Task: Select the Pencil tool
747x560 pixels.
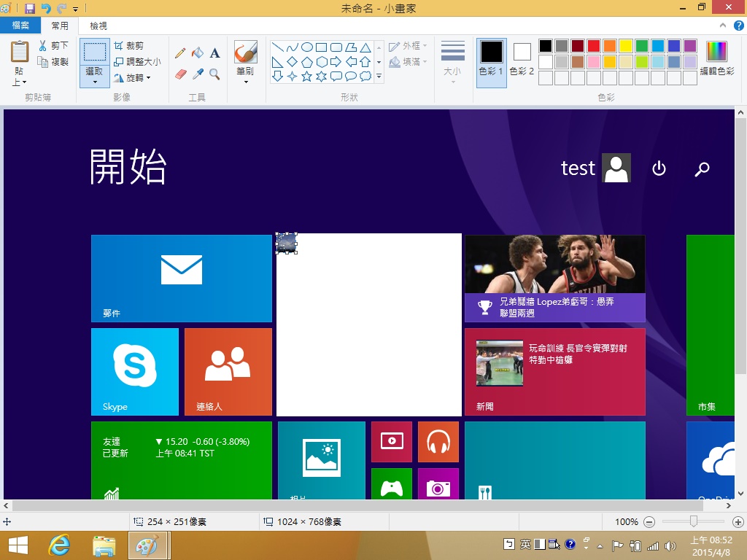Action: tap(180, 52)
